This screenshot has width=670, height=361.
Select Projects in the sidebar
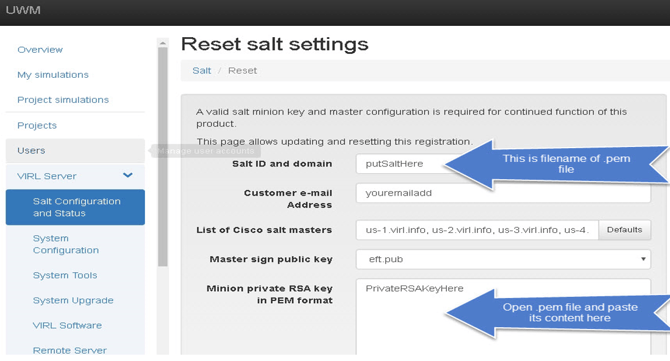point(37,125)
